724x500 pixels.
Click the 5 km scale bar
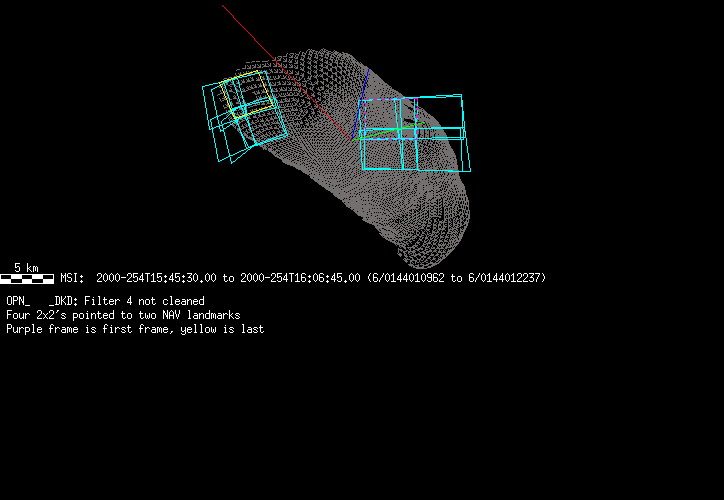[x=27, y=278]
